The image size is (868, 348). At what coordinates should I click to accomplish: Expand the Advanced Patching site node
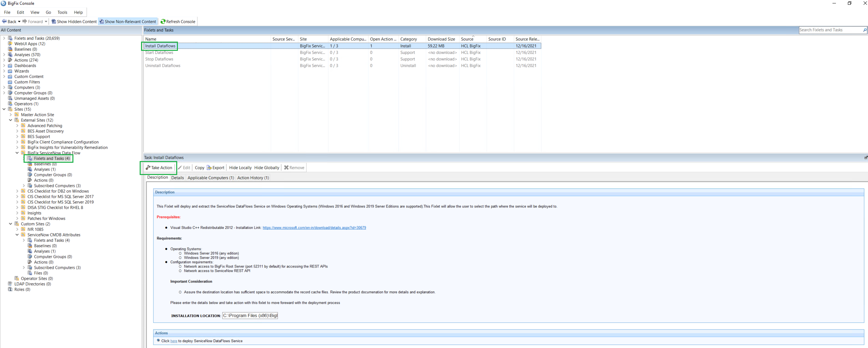(17, 126)
